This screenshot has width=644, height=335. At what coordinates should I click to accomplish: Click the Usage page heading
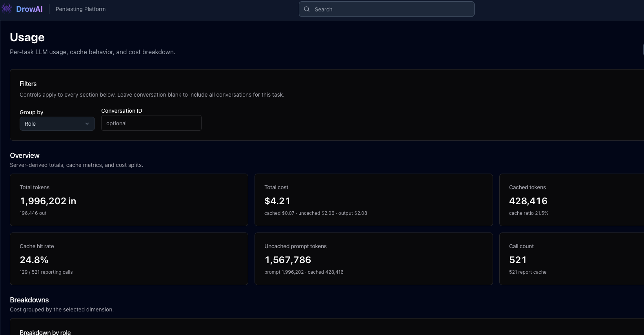(27, 37)
